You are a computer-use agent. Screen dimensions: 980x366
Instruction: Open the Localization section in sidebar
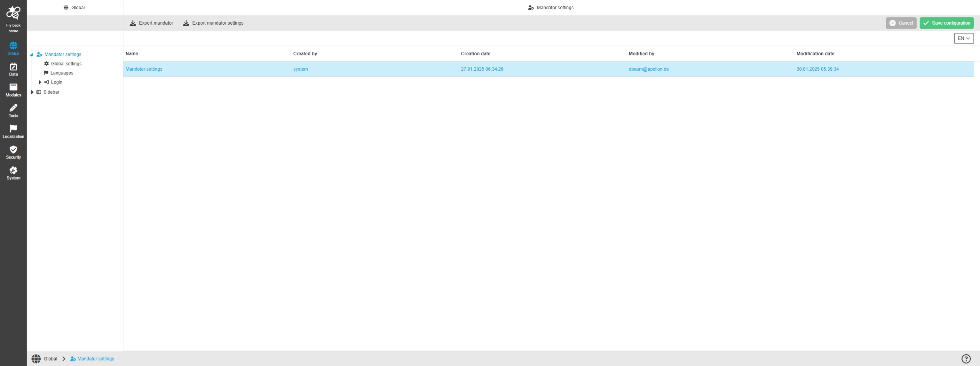13,132
